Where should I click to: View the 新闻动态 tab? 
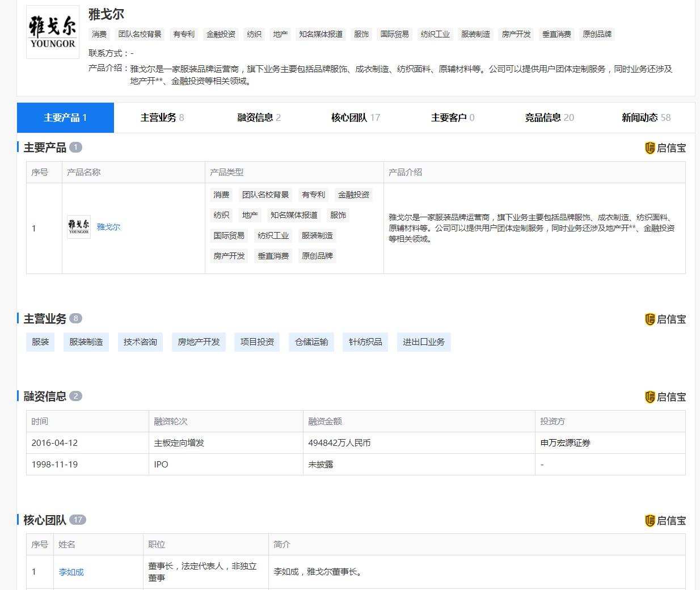coord(646,117)
